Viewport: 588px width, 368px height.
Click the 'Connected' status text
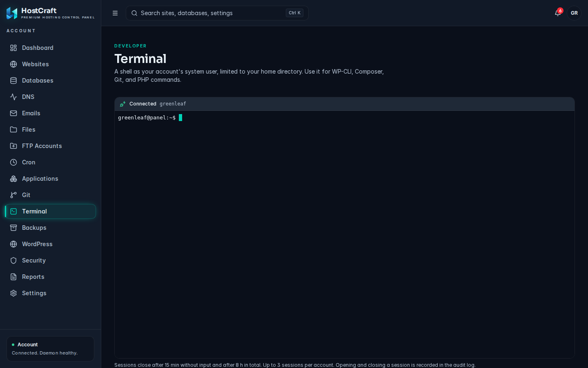[143, 104]
